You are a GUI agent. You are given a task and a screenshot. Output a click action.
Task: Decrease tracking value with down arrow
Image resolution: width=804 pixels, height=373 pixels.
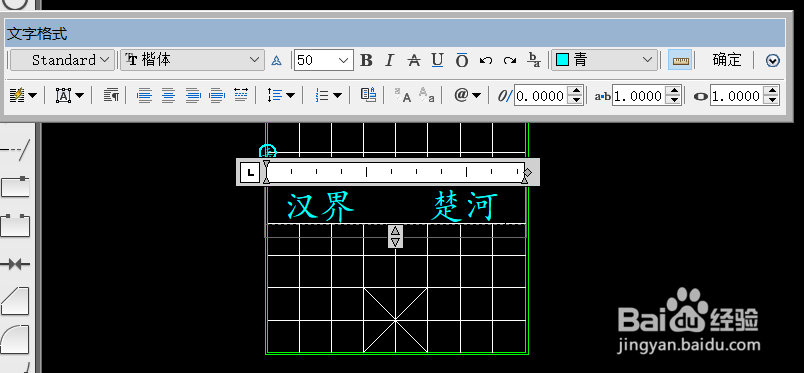tap(675, 101)
